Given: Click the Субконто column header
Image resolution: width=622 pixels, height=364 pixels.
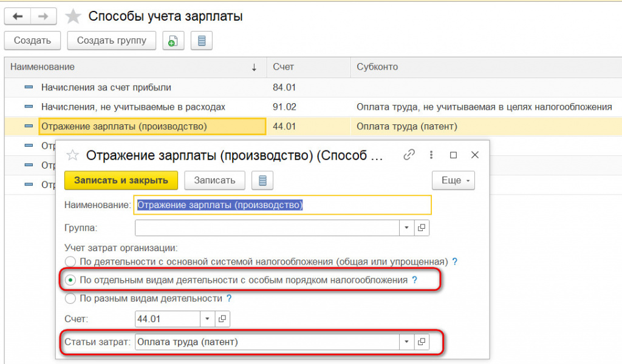Looking at the screenshot, I should (487, 67).
